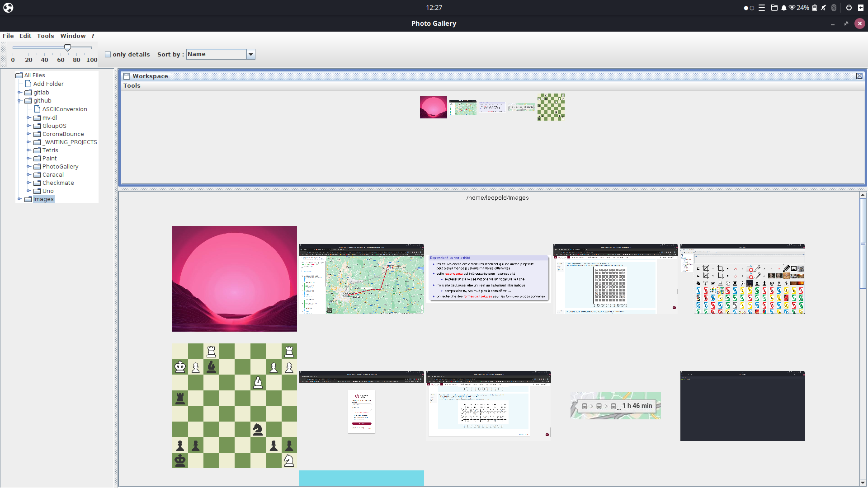Image resolution: width=868 pixels, height=488 pixels.
Task: Expand the Tetris folder node
Action: [x=29, y=150]
